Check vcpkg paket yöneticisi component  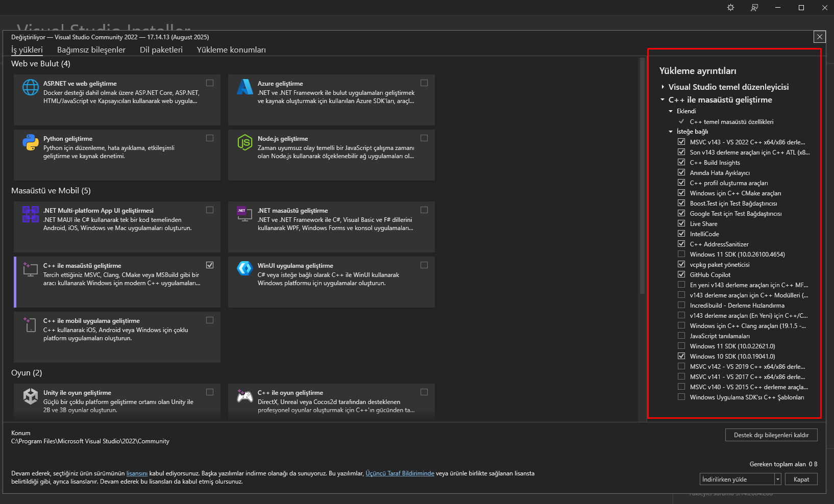pos(681,264)
